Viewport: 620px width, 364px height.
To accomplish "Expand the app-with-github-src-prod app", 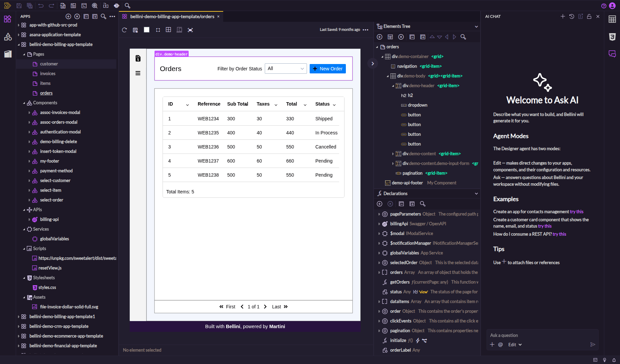I will coord(18,25).
